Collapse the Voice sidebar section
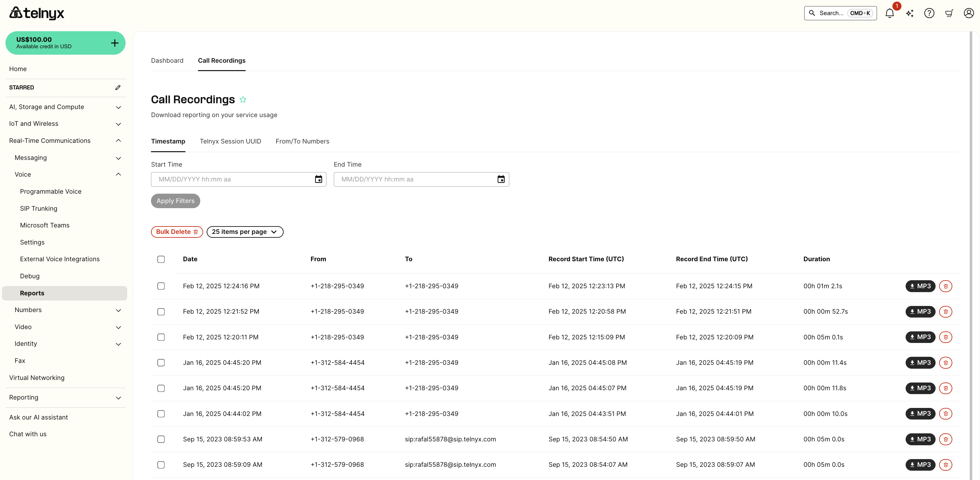This screenshot has height=480, width=980. coord(118,174)
